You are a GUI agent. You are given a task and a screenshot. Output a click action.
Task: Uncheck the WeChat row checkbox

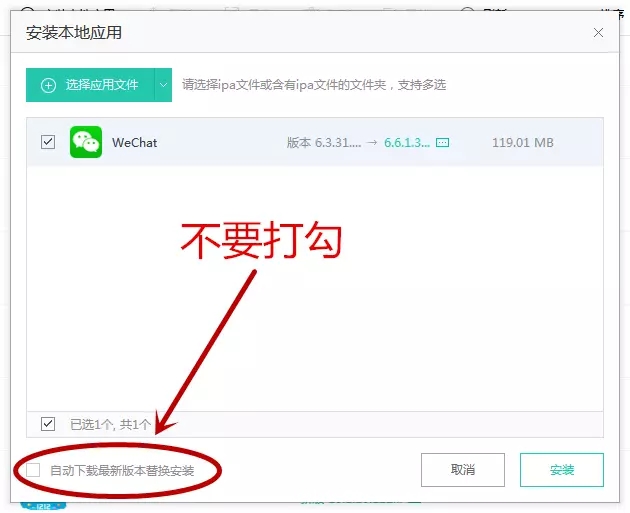(x=48, y=142)
